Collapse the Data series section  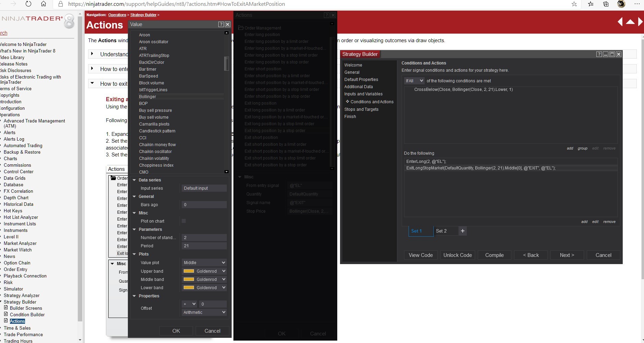(134, 180)
